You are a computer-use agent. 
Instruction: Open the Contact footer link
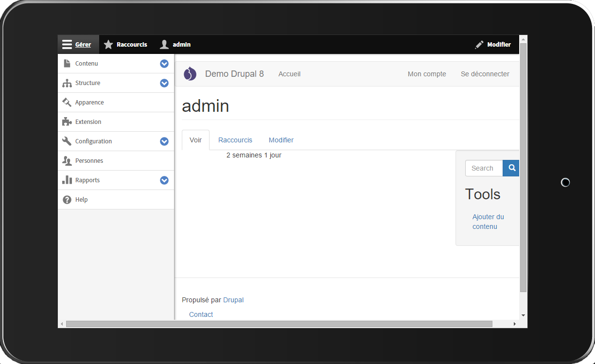(x=201, y=314)
